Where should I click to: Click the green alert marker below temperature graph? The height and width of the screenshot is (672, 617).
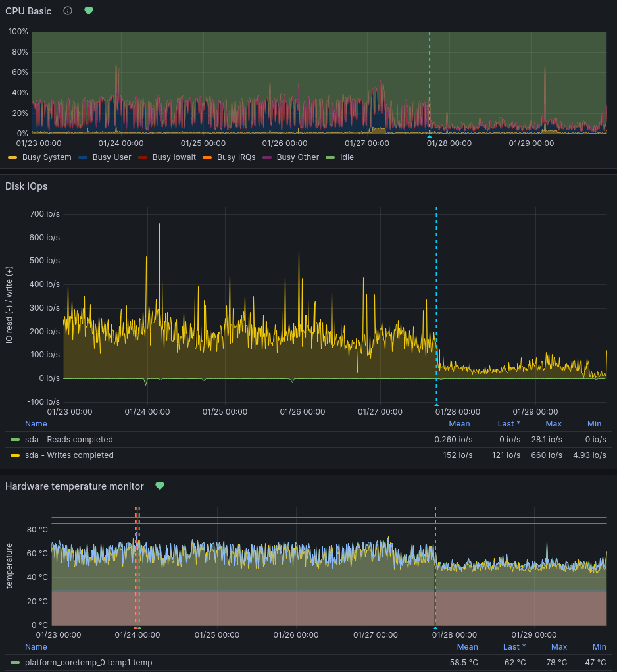point(139,628)
